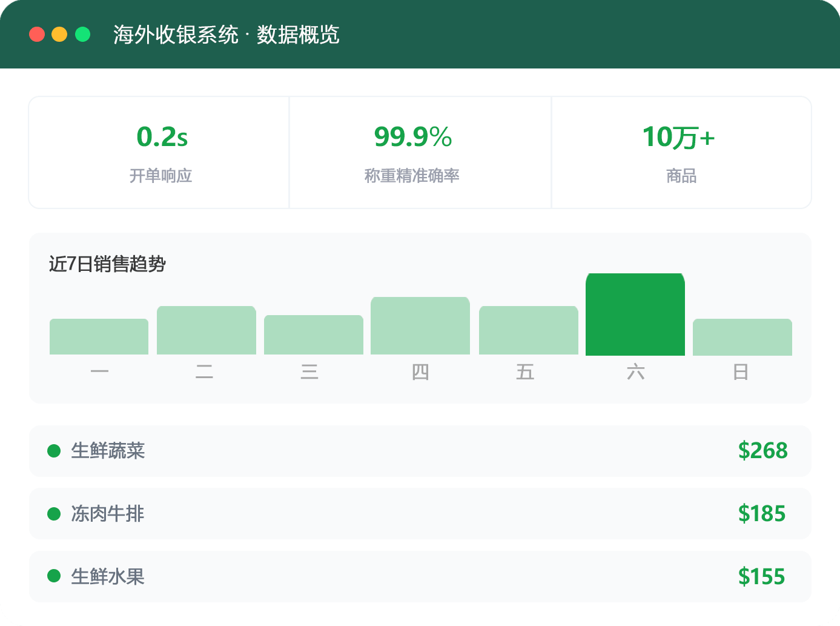Screen dimensions: 840x626
Task: Click the green maximize window dot
Action: coord(82,35)
